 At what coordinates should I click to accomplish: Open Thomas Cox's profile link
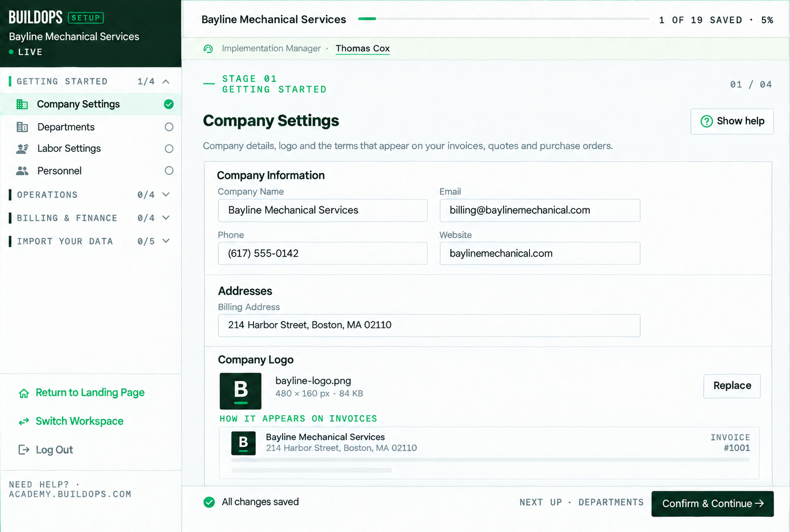363,48
